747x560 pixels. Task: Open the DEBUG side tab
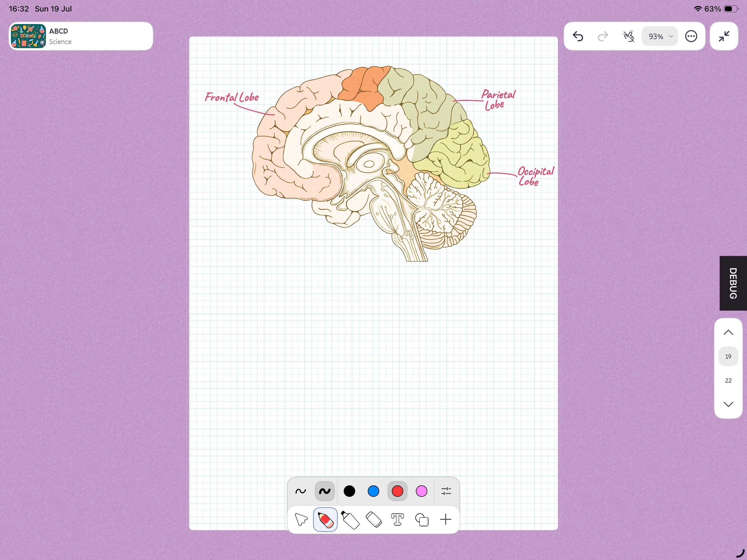pyautogui.click(x=733, y=283)
